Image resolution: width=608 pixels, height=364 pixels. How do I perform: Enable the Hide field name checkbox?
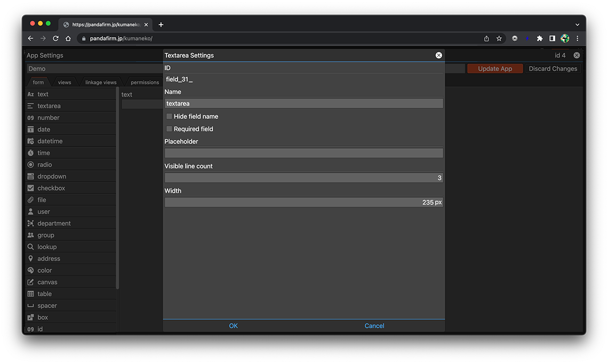point(169,116)
